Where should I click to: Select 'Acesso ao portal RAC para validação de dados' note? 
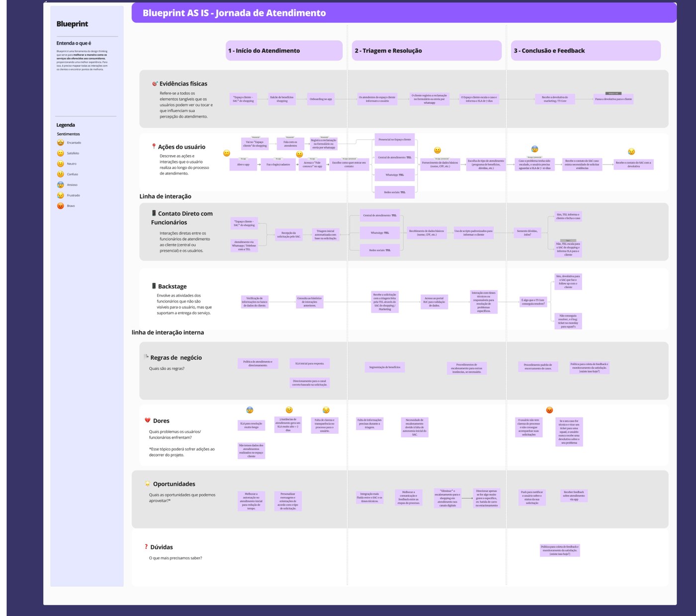(x=434, y=302)
